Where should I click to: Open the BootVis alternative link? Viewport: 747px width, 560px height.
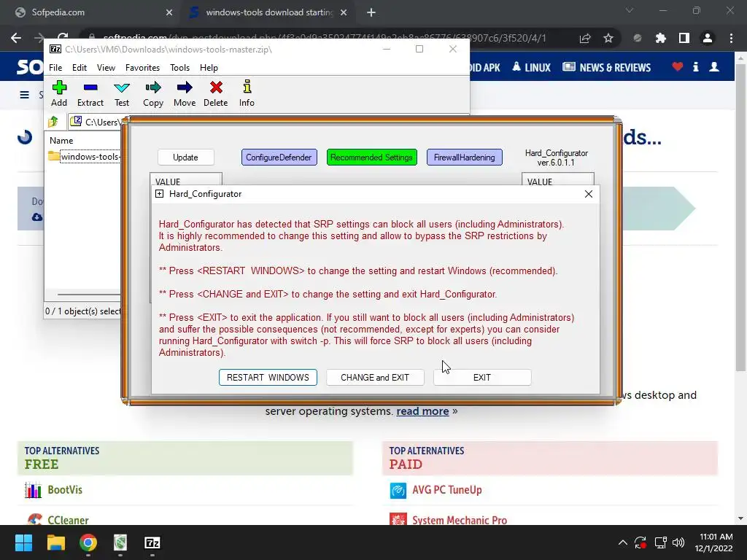click(65, 490)
